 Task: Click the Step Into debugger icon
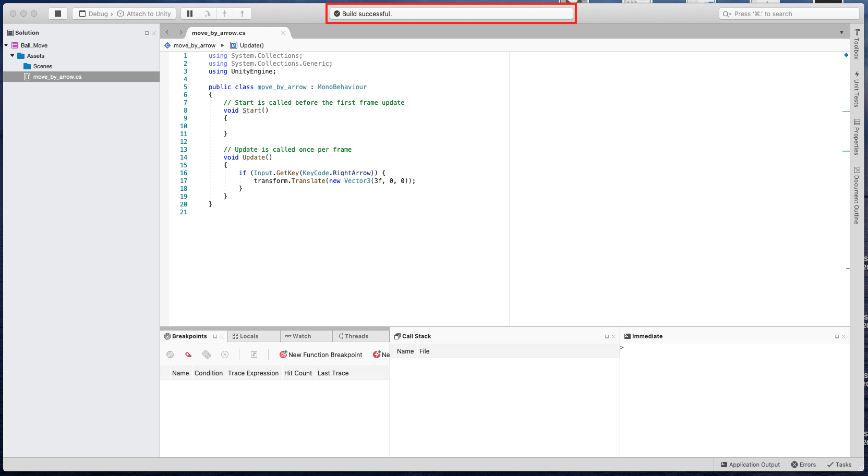coord(225,14)
